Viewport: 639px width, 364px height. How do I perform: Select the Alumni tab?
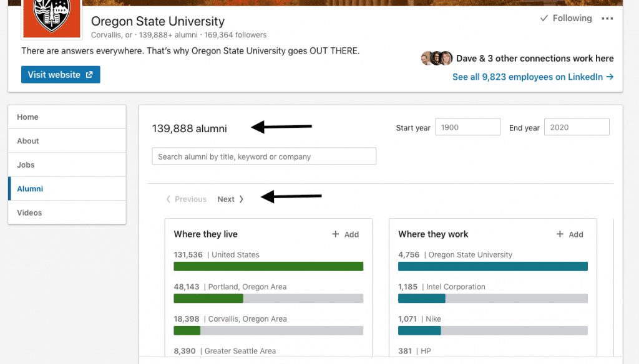point(67,188)
